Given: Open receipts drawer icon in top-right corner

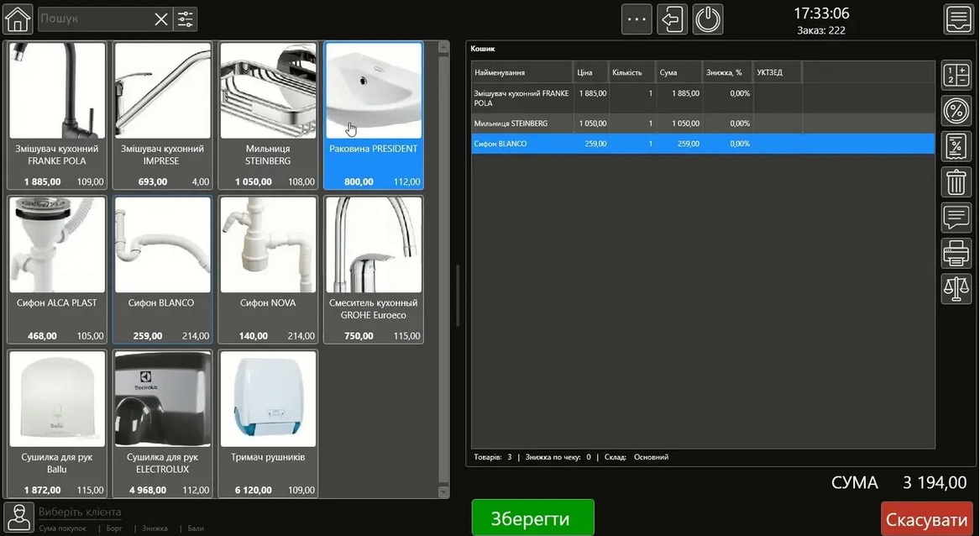Looking at the screenshot, I should 957,18.
